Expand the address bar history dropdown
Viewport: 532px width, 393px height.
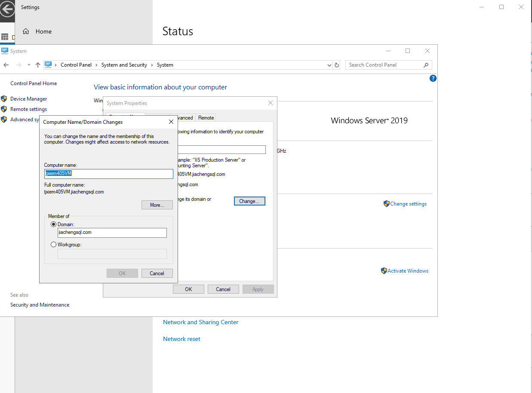pos(329,65)
